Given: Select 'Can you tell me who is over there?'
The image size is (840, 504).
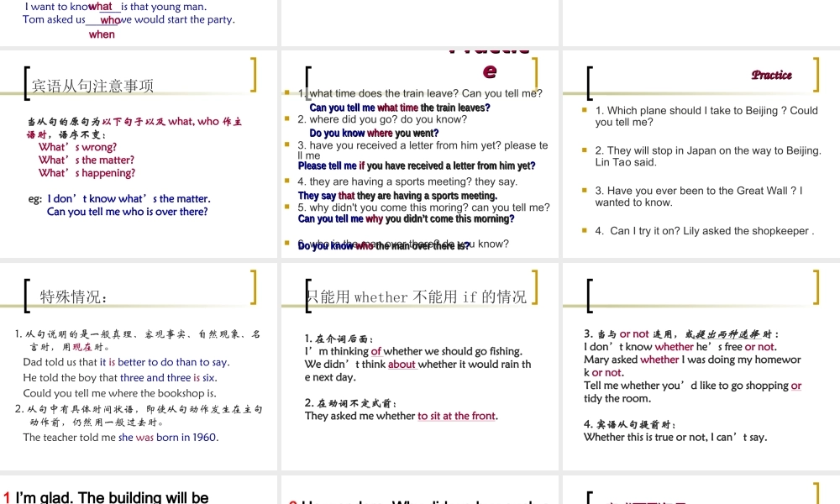Looking at the screenshot, I should coord(127,212).
